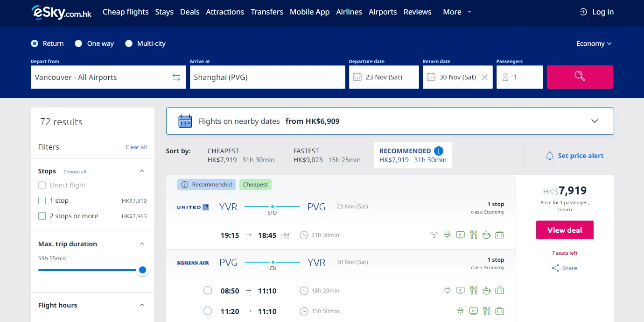Viewport: 644px width, 322px height.
Task: Clear the return date with the X icon
Action: (x=484, y=77)
